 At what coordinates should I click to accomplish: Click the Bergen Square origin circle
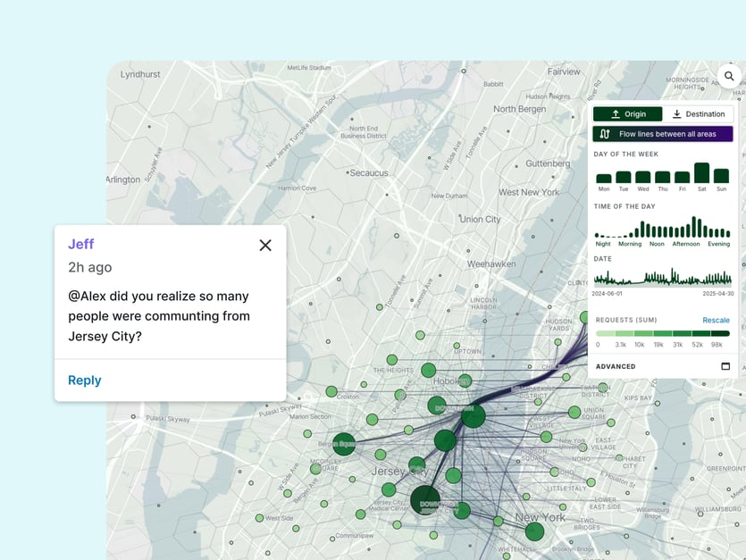pyautogui.click(x=344, y=444)
